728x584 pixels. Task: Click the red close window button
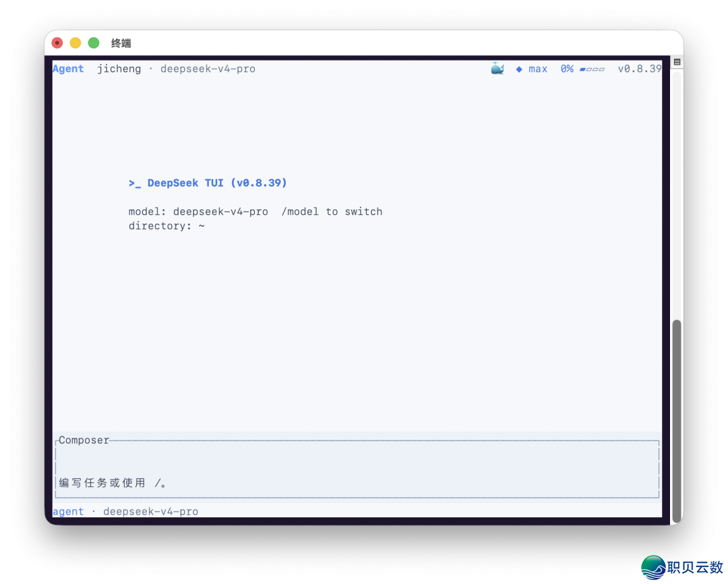click(x=57, y=43)
